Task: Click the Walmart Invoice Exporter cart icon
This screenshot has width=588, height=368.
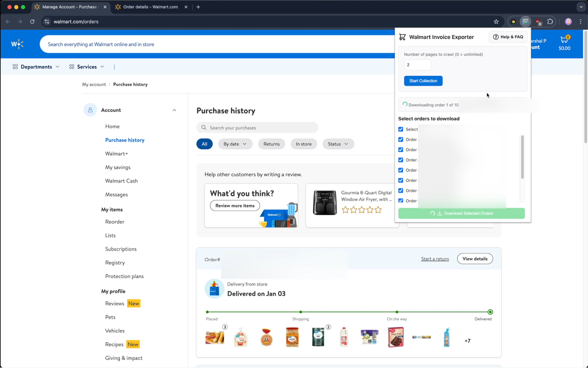Action: coord(403,37)
